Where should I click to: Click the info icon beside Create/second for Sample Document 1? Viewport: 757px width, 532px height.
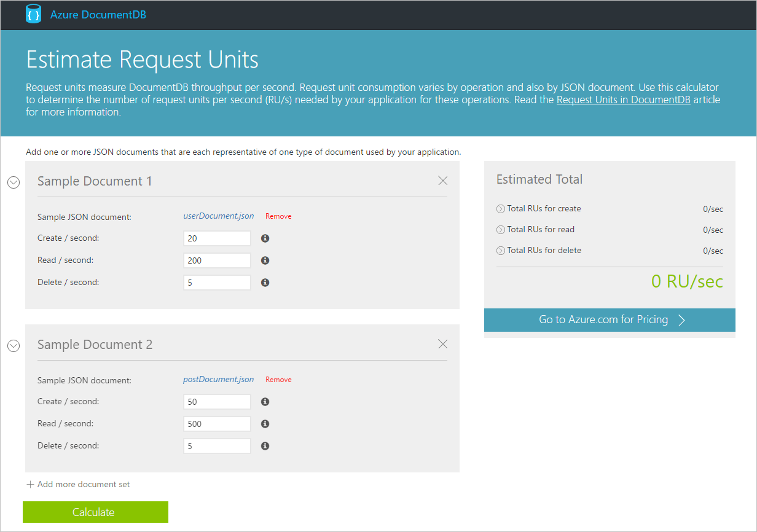(265, 238)
